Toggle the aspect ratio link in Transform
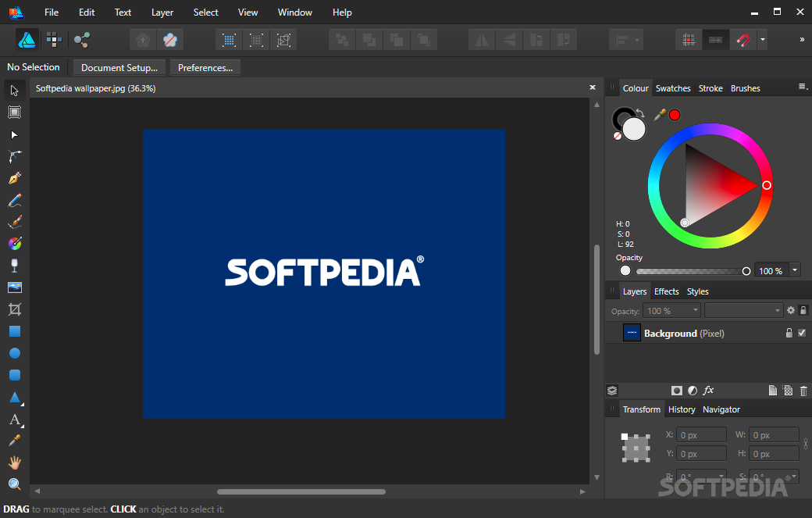Screen dimensions: 812x518 806,444
